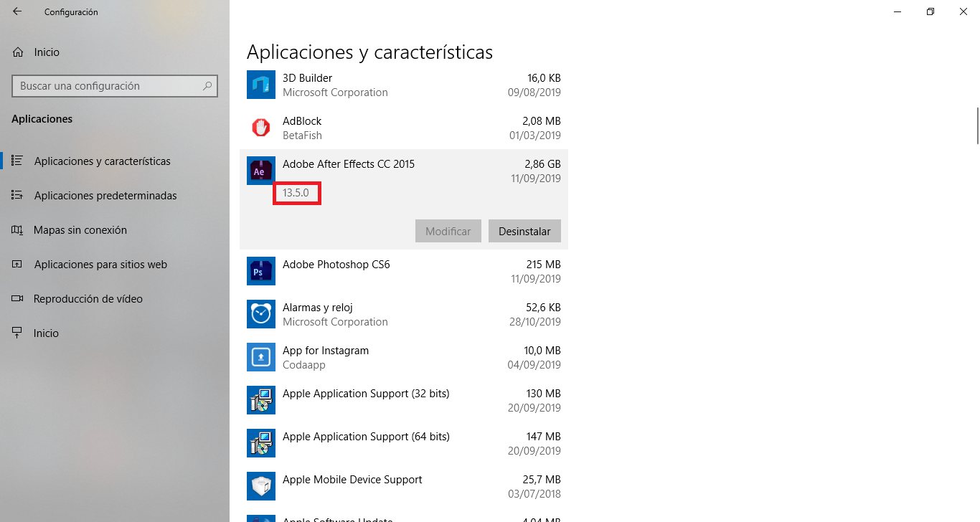
Task: Click the 28/10/2019 install date
Action: point(535,322)
